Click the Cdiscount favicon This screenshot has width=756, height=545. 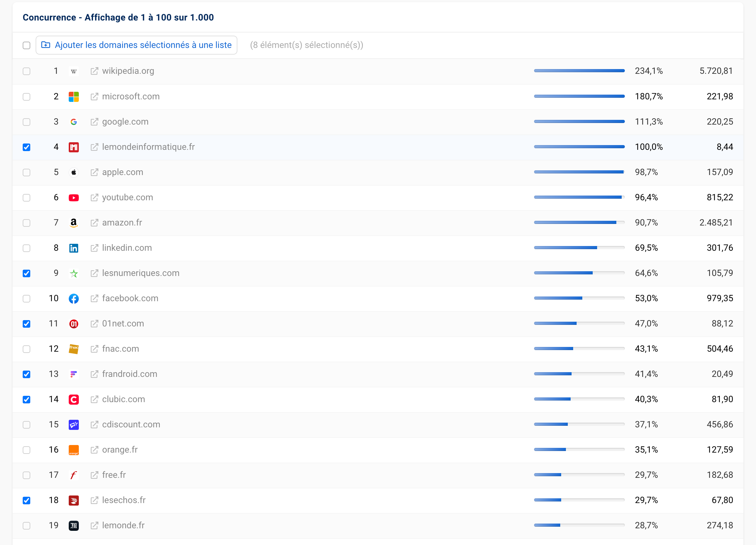point(74,425)
